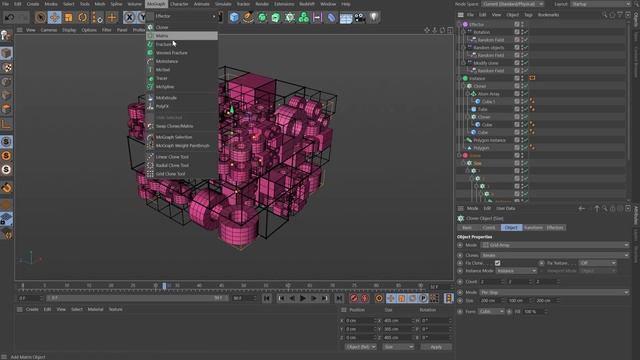Choose Matrix from MoGraph menu
The height and width of the screenshot is (360, 640).
pos(182,36)
